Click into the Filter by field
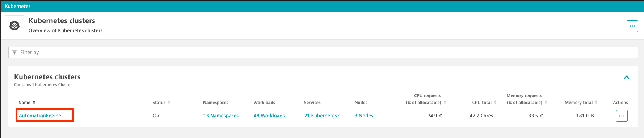The image size is (644, 138). click(323, 53)
